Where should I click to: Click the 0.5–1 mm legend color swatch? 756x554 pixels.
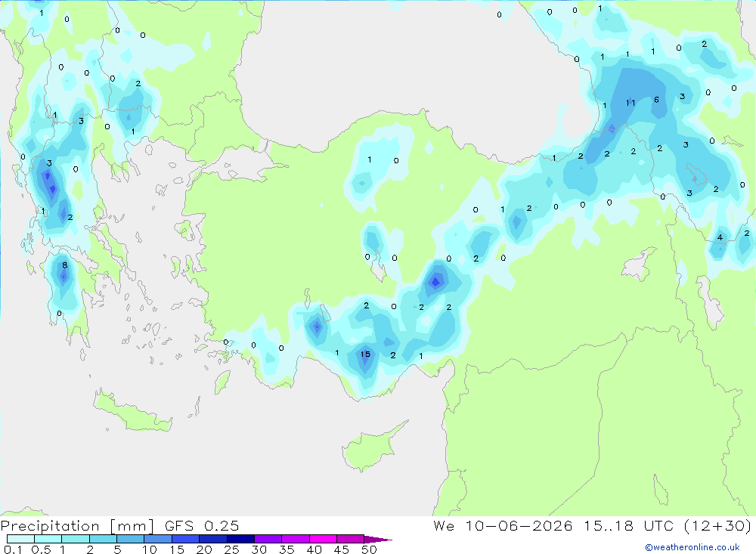48,539
